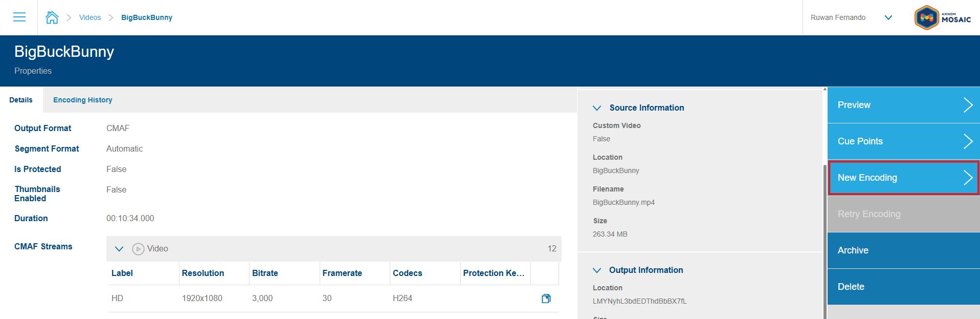The image size is (980, 319).
Task: Collapse the Video CMAF streams section
Action: 119,249
